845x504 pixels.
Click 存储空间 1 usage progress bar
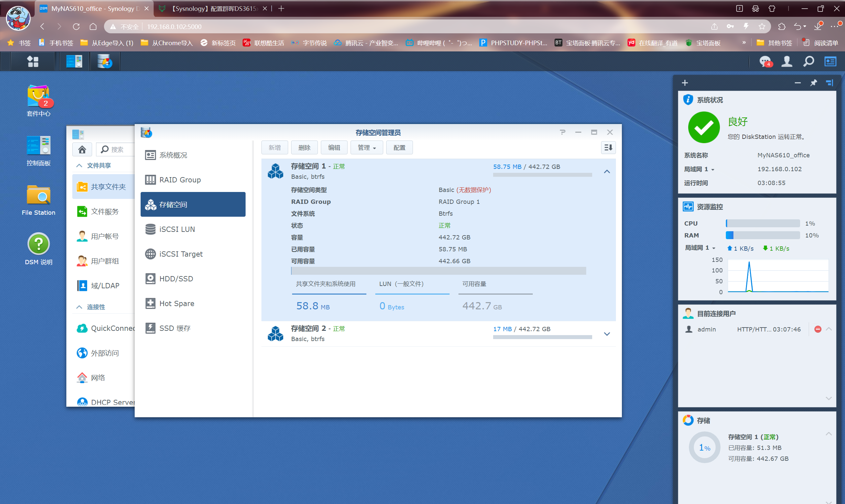[542, 175]
